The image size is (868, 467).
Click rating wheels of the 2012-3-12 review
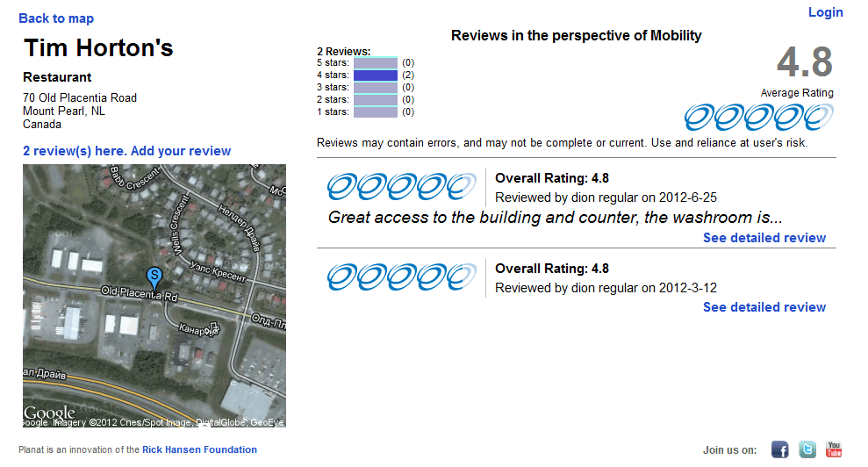click(x=402, y=276)
